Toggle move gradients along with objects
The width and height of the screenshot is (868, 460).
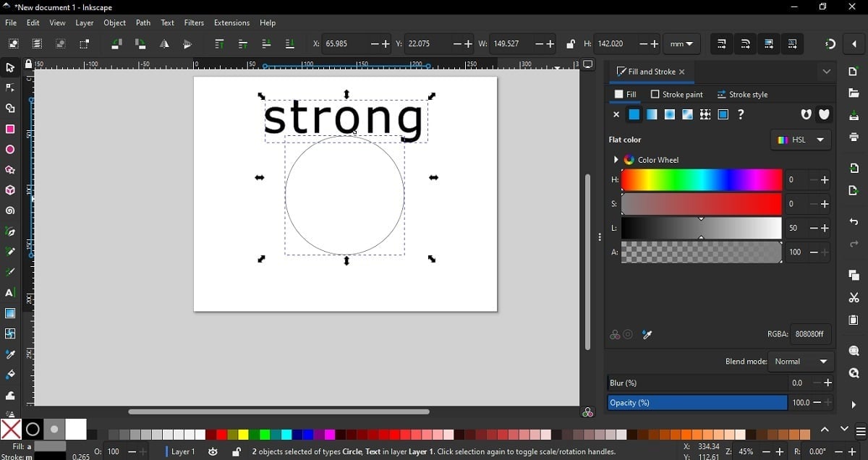(x=769, y=43)
